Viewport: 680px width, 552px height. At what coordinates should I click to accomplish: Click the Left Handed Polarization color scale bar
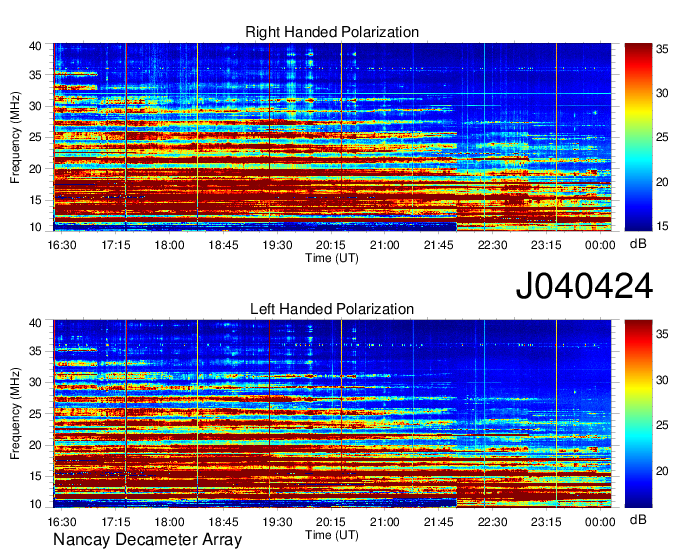tap(638, 414)
